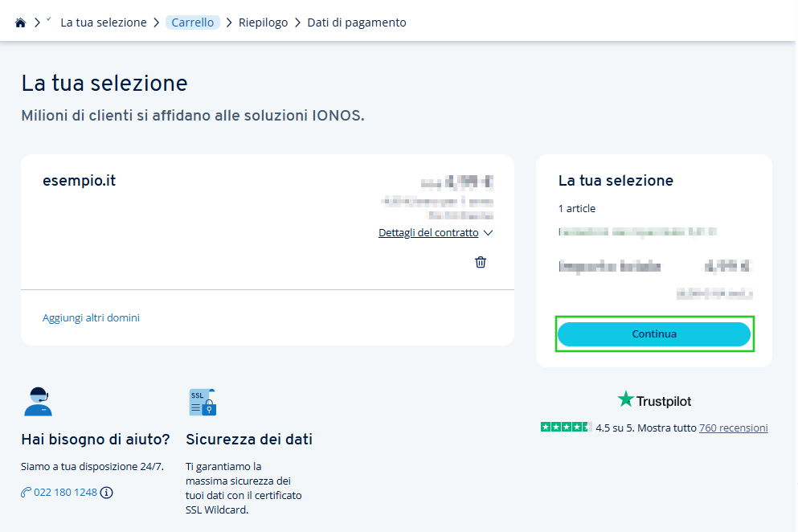Open the 760 recensioni link
This screenshot has height=532, width=798.
(734, 427)
